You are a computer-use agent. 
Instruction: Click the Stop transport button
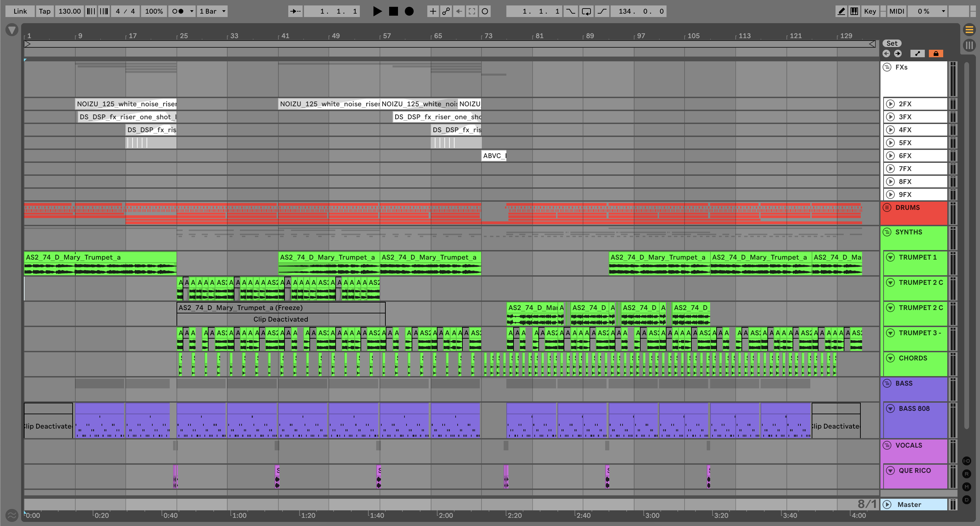(393, 11)
